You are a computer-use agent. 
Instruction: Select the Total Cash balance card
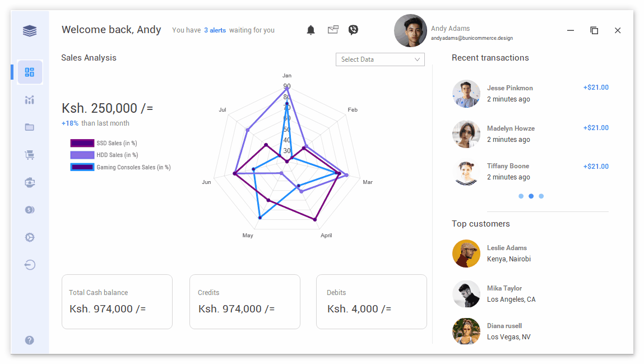[x=117, y=302]
